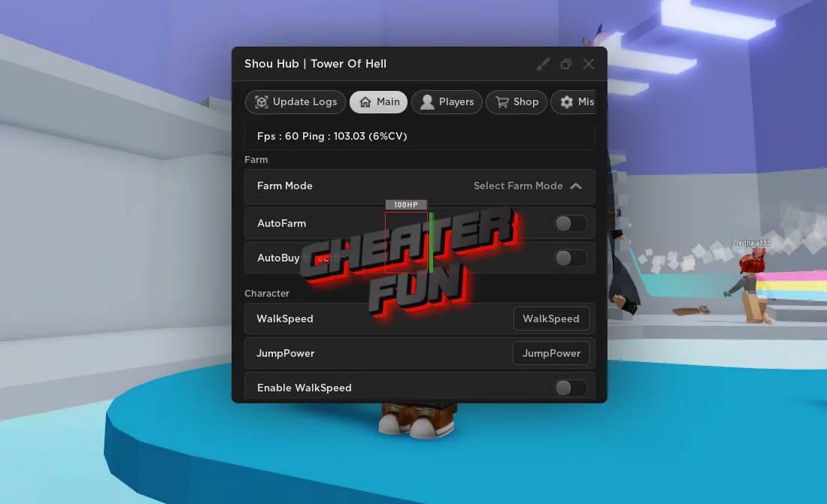The image size is (827, 504).
Task: Open the Players tab
Action: (447, 101)
